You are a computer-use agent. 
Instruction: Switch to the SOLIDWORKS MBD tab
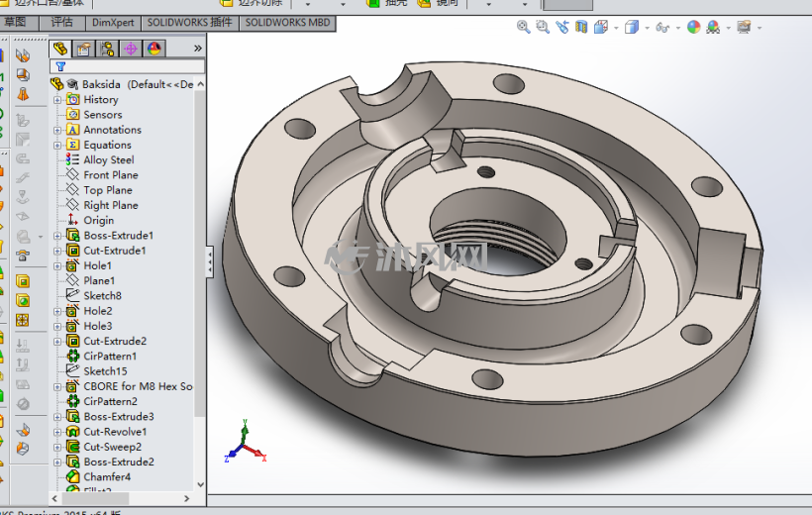(x=287, y=23)
